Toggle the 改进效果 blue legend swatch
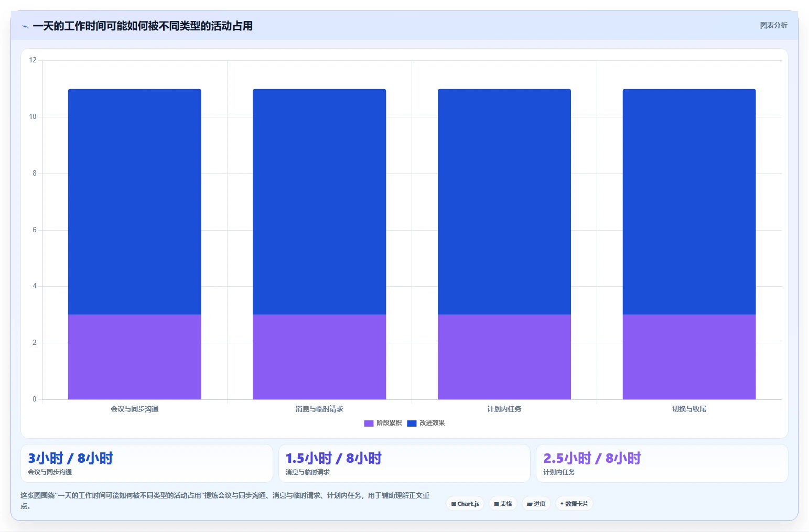 (x=412, y=424)
